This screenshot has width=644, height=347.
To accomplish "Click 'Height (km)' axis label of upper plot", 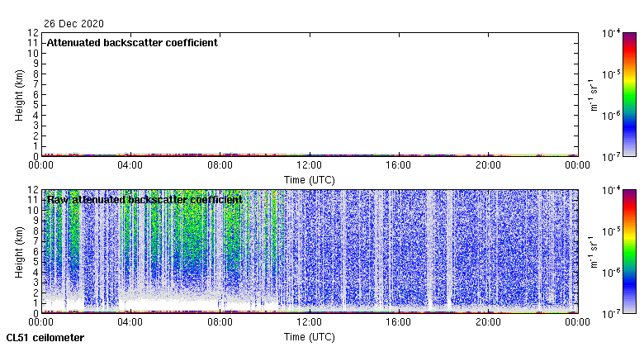I will click(19, 94).
